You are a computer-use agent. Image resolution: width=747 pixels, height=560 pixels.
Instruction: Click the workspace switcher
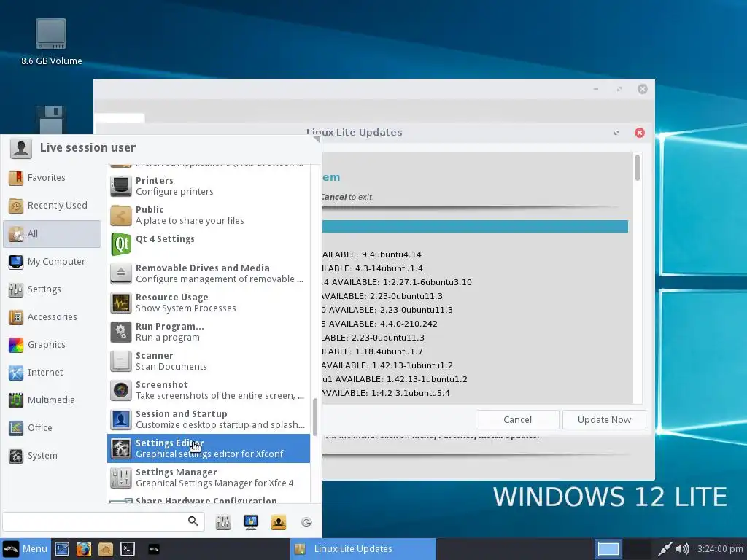tap(608, 549)
